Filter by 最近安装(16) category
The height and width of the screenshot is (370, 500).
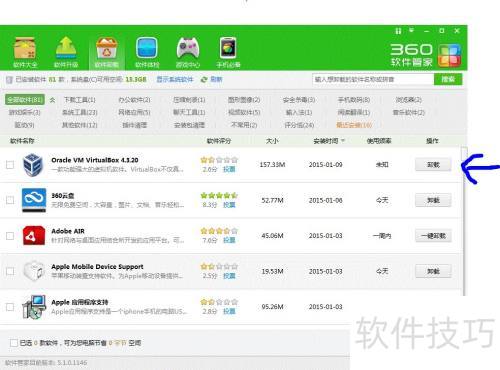[x=354, y=125]
